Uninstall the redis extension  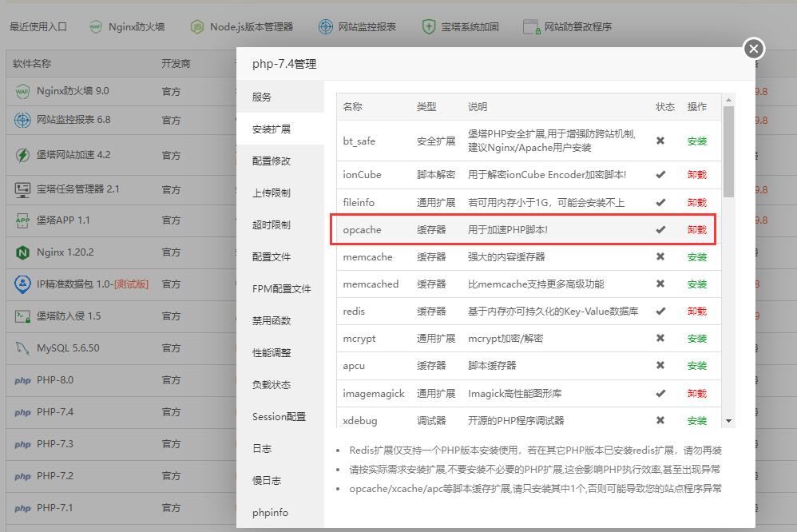click(x=697, y=312)
